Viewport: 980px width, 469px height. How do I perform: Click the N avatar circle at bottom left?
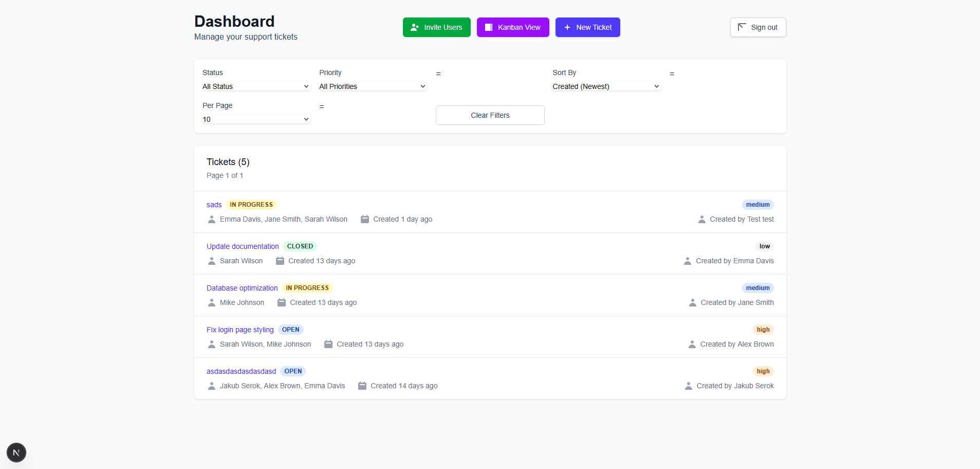(x=16, y=453)
